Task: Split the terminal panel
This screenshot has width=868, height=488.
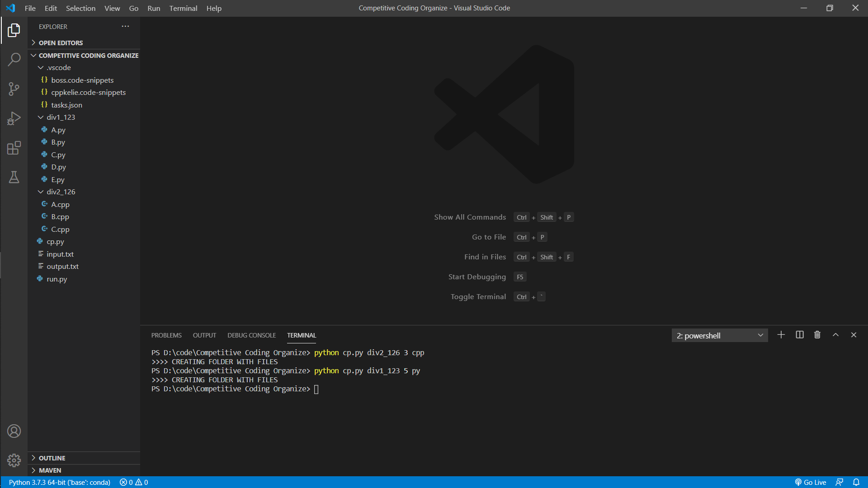Action: click(x=799, y=335)
